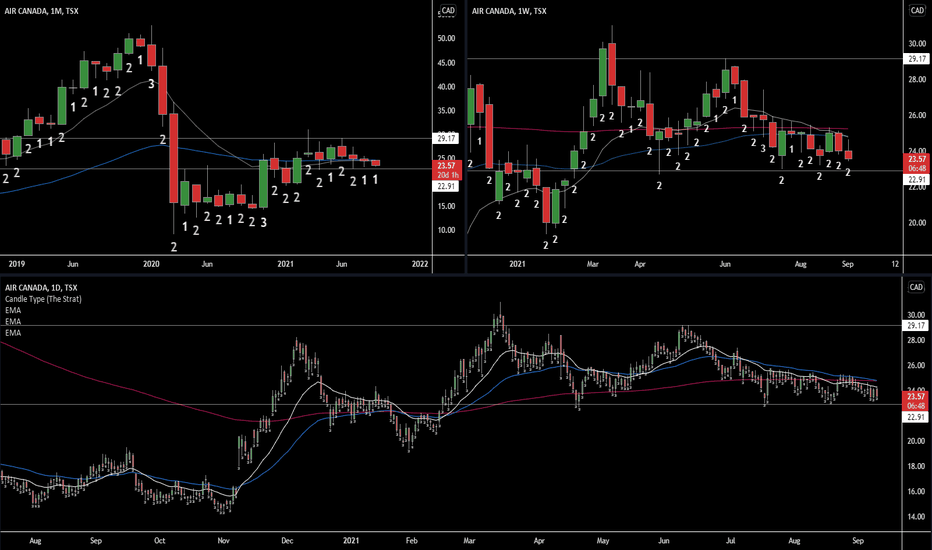Image resolution: width=932 pixels, height=550 pixels.
Task: Select the AIR CANADA, 1D, TSX chart title
Action: click(42, 288)
